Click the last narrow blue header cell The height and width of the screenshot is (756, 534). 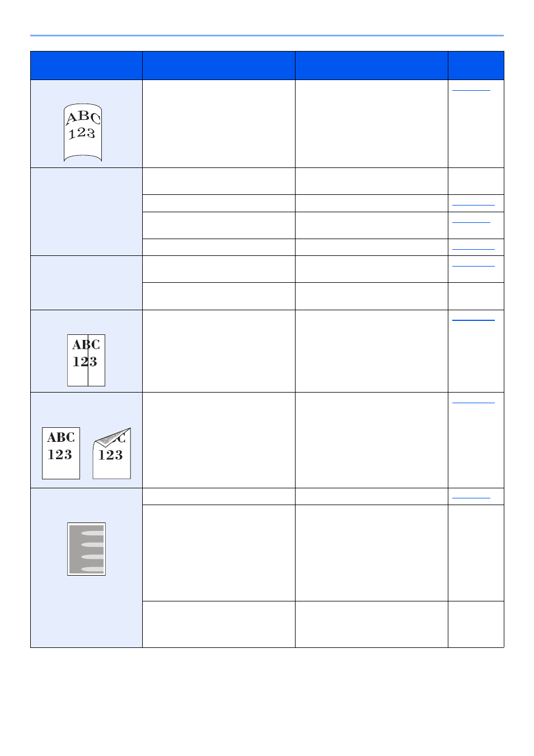click(476, 66)
